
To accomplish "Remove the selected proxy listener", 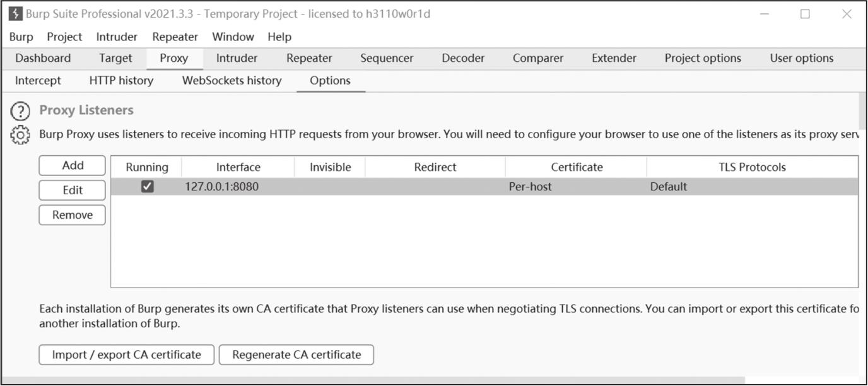I will click(73, 215).
